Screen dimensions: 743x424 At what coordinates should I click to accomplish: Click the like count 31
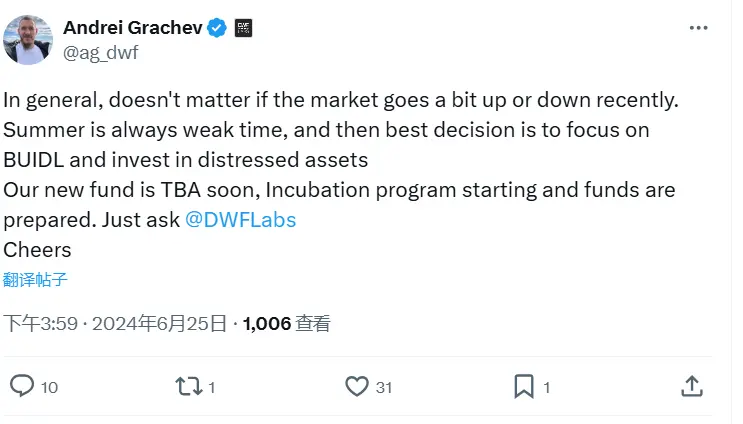pyautogui.click(x=384, y=387)
